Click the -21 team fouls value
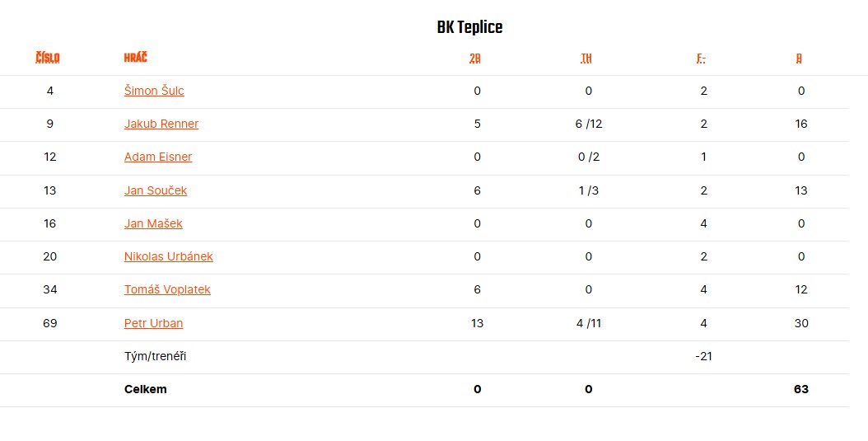 pyautogui.click(x=703, y=356)
